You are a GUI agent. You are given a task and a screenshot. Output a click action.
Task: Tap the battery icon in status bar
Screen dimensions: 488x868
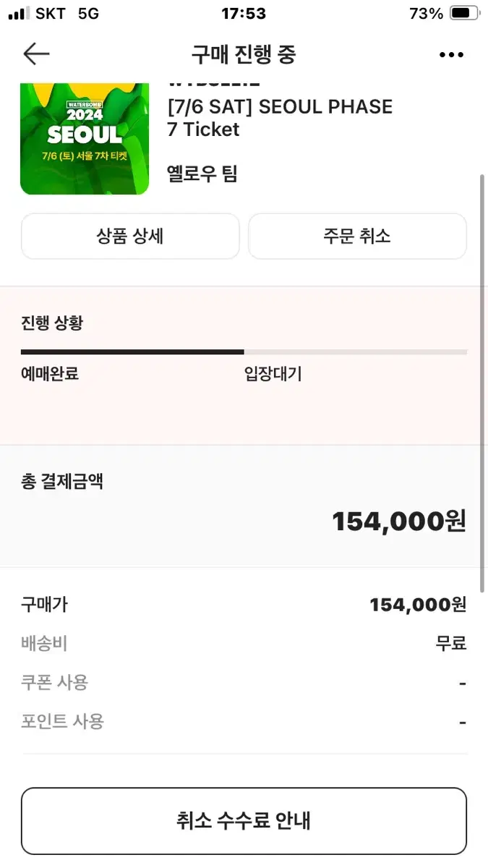(x=465, y=13)
